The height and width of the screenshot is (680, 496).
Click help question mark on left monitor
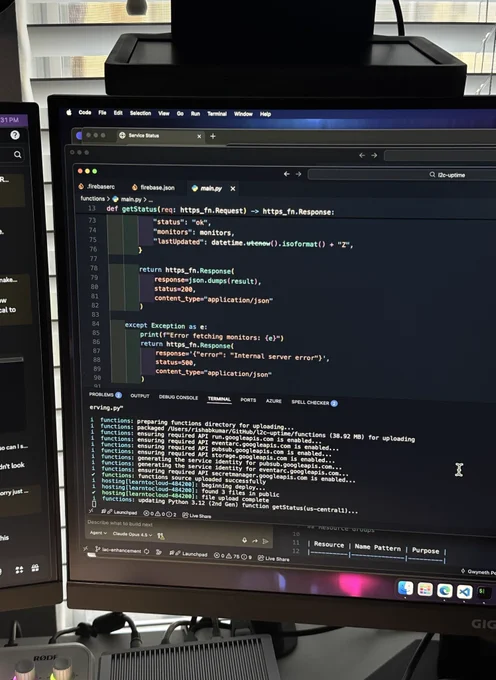[15, 135]
